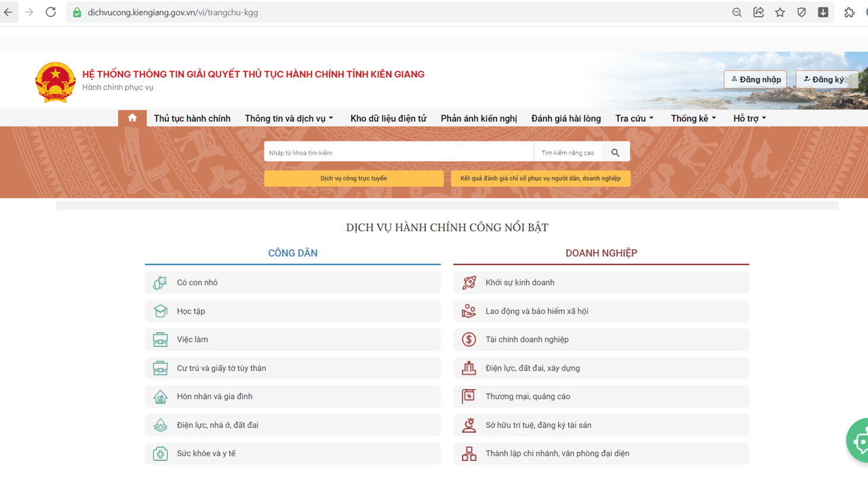Open the browser extensions puzzle icon

[849, 12]
